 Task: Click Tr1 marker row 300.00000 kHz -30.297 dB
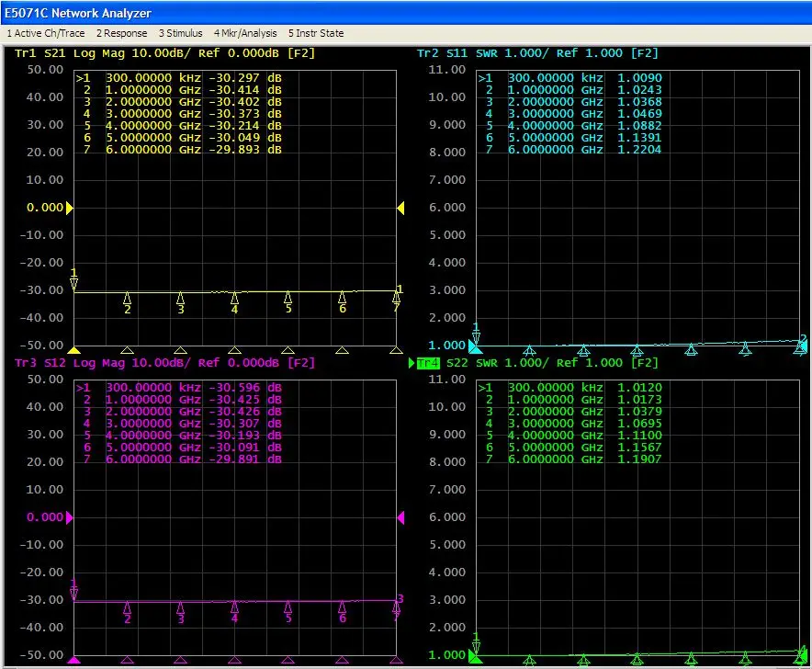click(179, 78)
